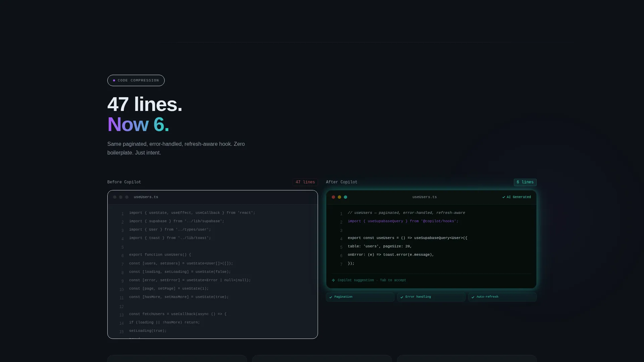Viewport: 644px width, 362px height.
Task: Click the 'After Copilot' label
Action: coord(341,182)
